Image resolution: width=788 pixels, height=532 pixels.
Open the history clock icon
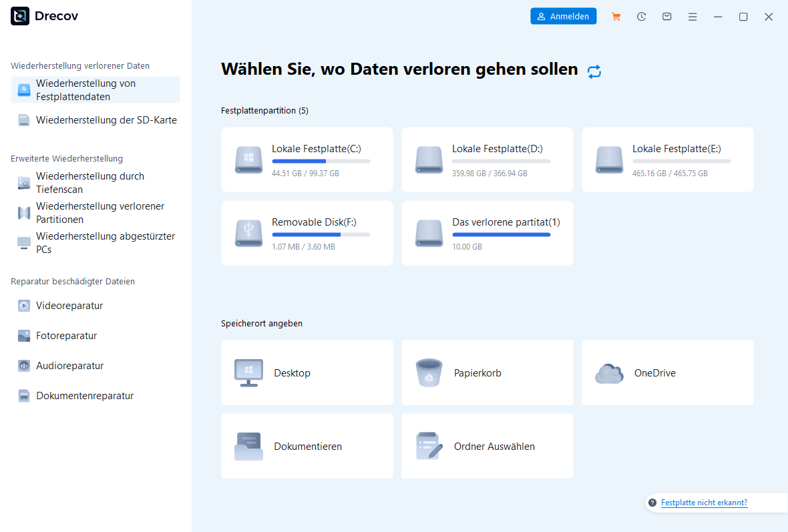[x=641, y=17]
